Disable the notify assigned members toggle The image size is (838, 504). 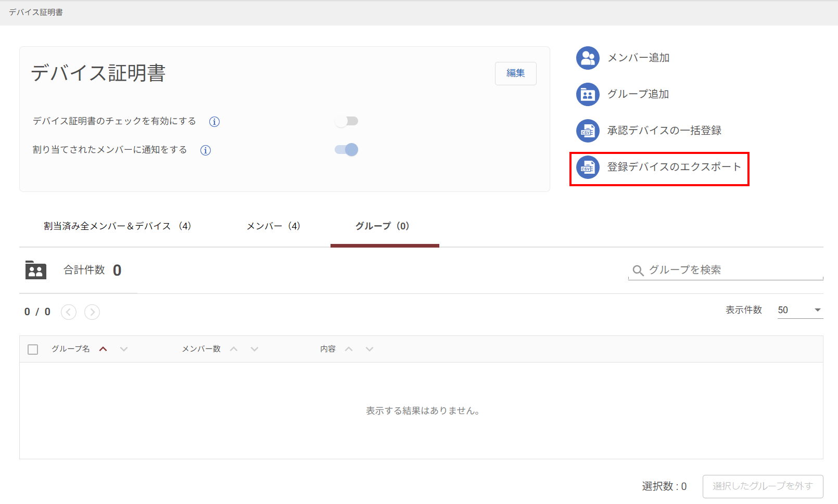tap(347, 150)
